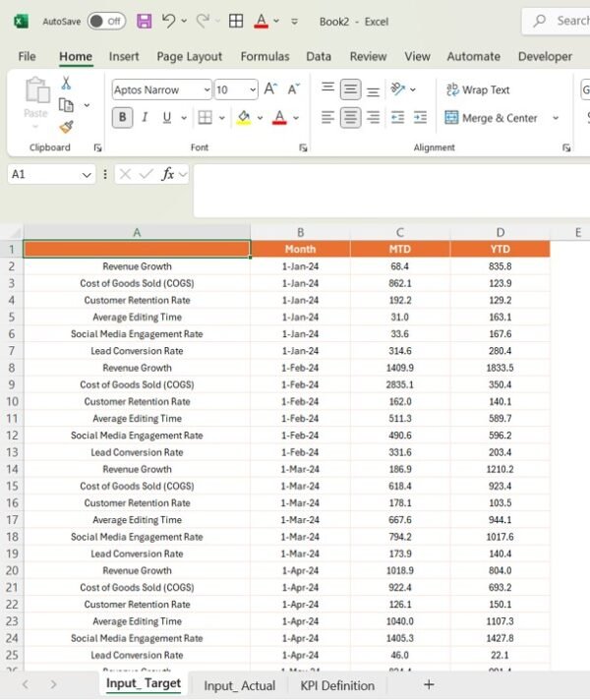Open the Formulas ribbon tab
590x700 pixels.
pos(265,56)
